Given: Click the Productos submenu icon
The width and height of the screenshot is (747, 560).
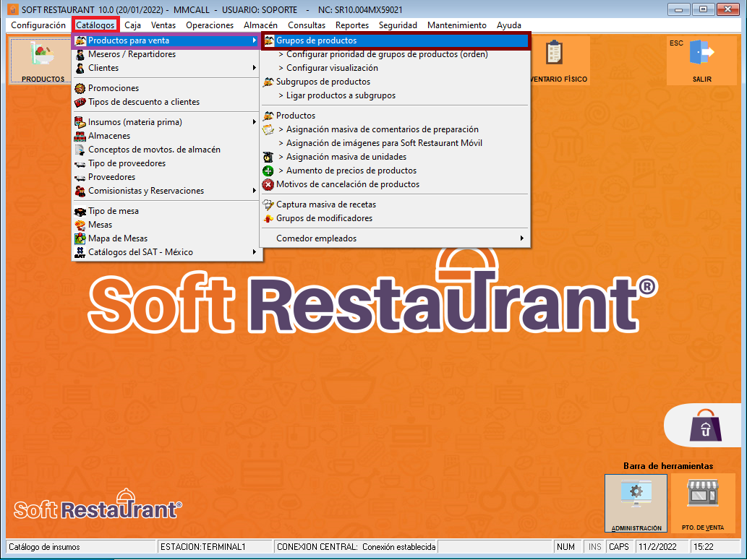Looking at the screenshot, I should (x=269, y=116).
